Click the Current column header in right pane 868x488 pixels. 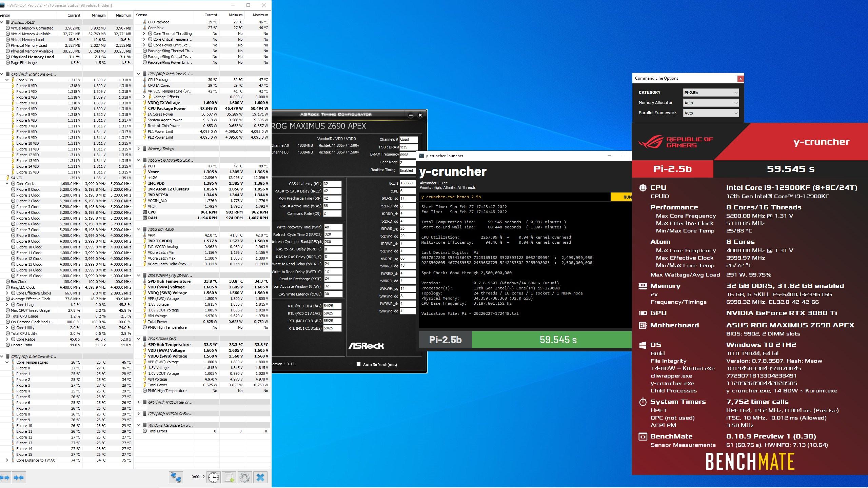pyautogui.click(x=206, y=15)
